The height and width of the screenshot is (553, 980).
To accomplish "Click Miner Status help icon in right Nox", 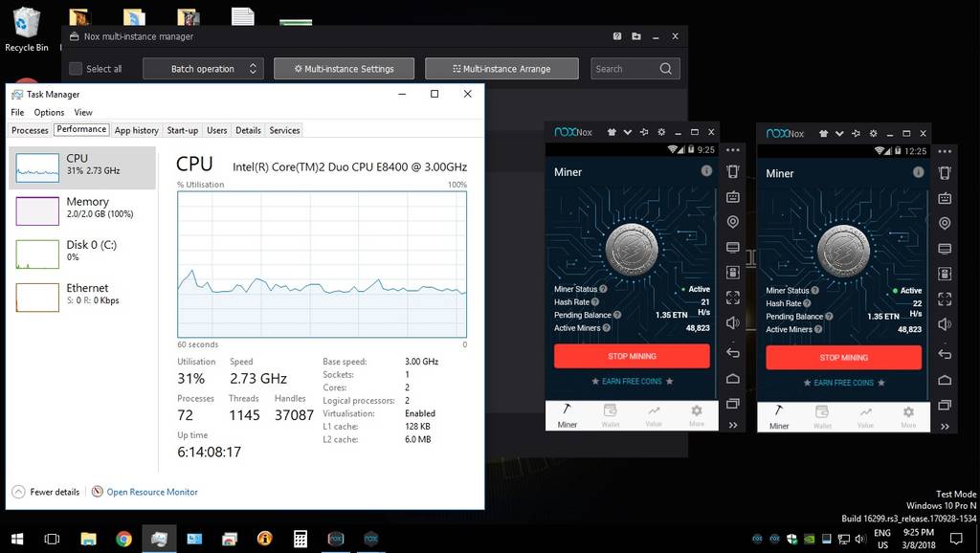I will pyautogui.click(x=815, y=290).
